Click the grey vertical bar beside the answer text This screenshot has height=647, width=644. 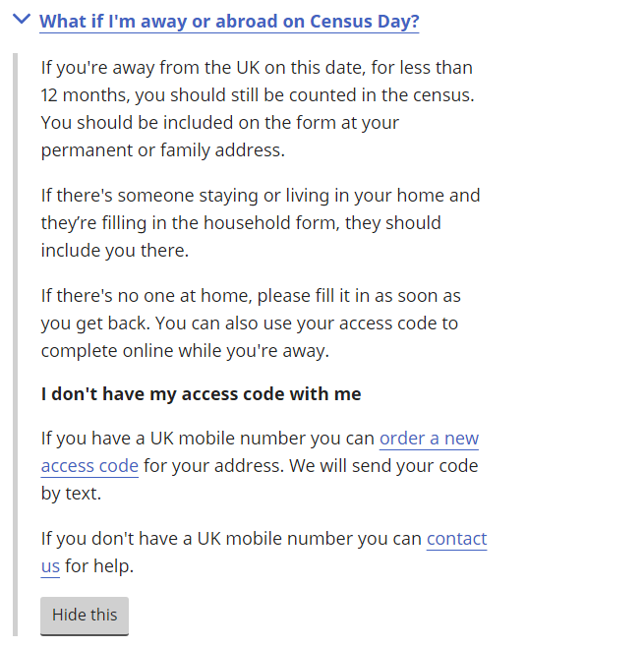tap(16, 344)
